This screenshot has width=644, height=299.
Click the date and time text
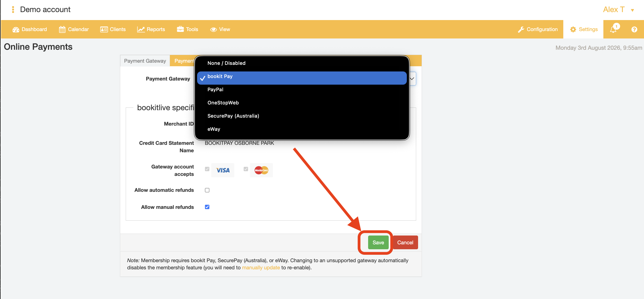pyautogui.click(x=599, y=48)
